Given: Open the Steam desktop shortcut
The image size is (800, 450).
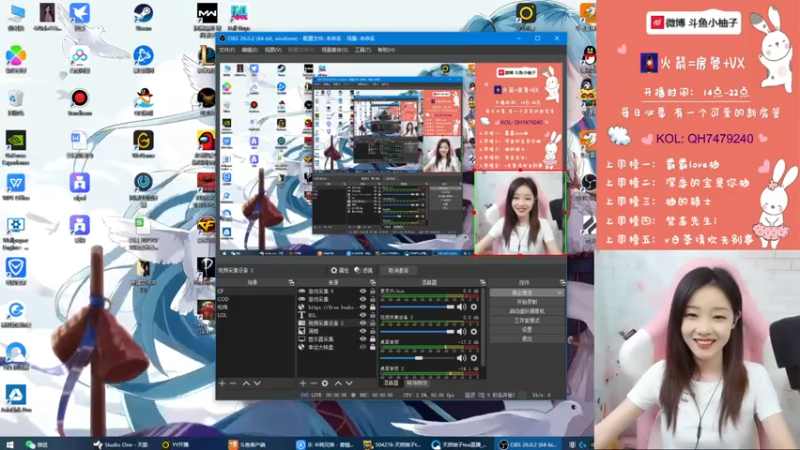Looking at the screenshot, I should click(x=143, y=17).
